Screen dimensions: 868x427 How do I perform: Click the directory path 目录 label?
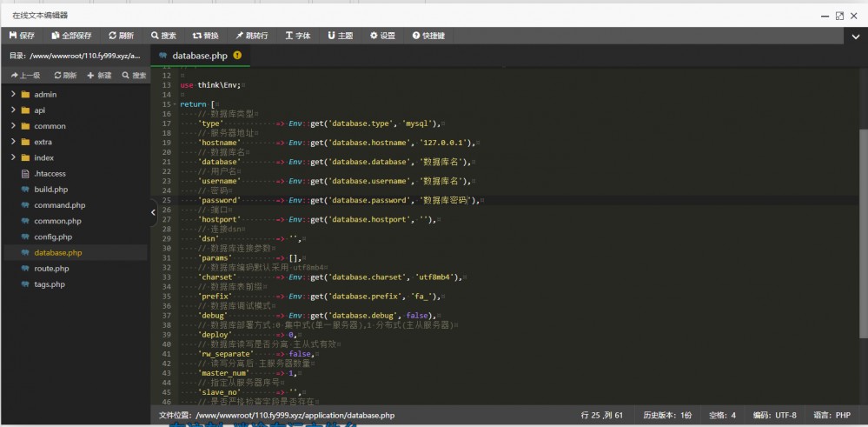(76, 56)
